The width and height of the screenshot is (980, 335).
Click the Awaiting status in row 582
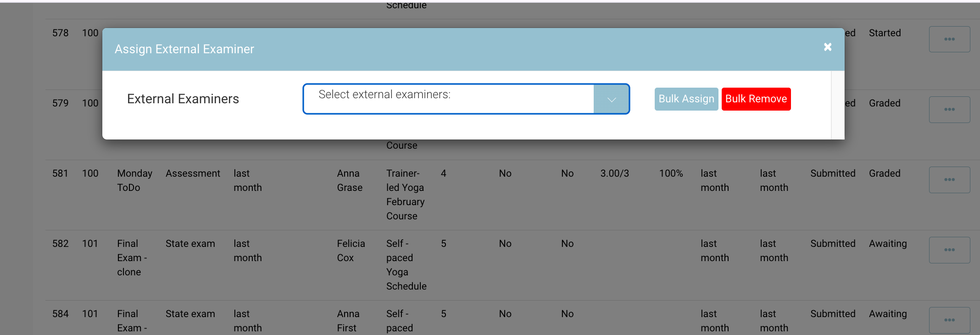[887, 244]
